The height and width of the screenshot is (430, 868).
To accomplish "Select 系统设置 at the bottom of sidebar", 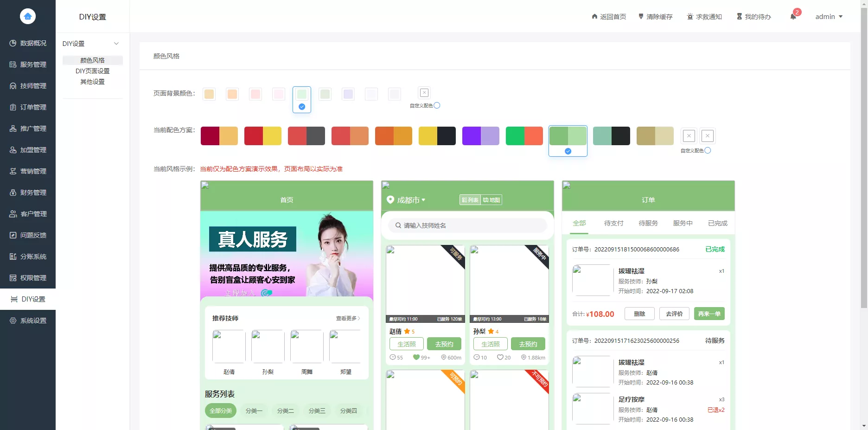I will [32, 321].
